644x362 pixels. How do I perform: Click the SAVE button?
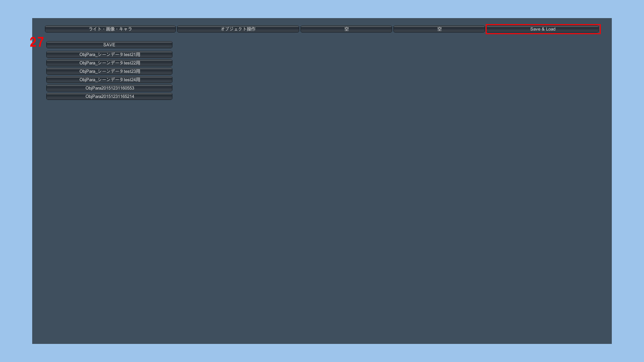tap(109, 45)
